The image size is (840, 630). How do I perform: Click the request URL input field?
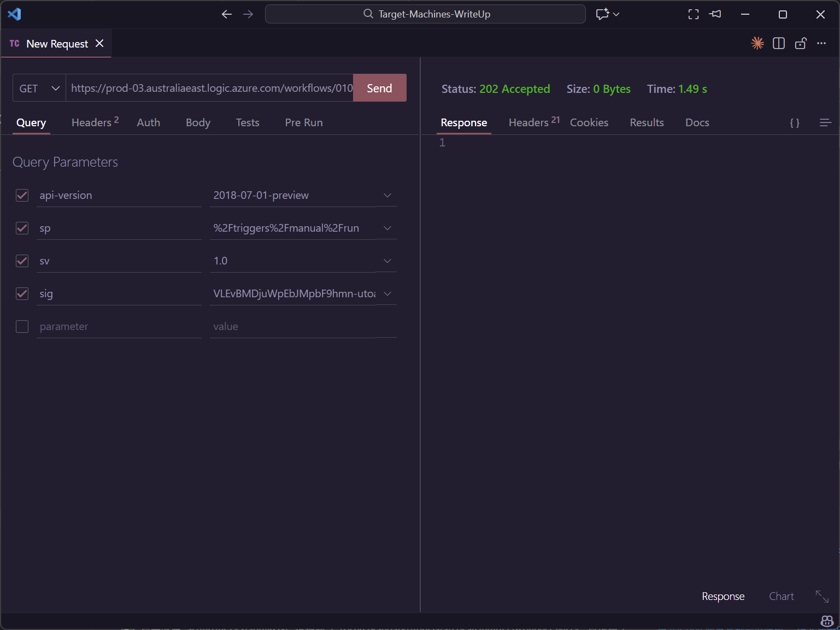point(210,89)
